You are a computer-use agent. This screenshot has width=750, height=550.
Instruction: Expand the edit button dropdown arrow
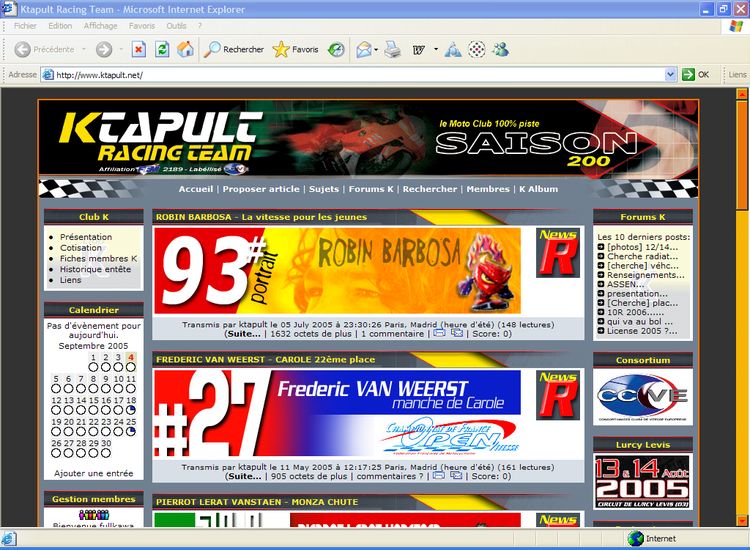(436, 49)
